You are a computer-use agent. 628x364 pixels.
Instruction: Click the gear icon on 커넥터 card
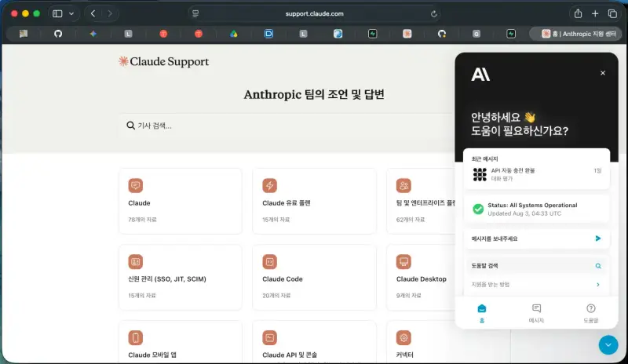point(403,337)
